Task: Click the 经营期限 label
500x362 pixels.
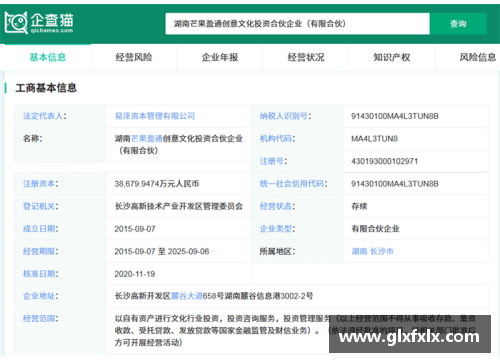Action: tap(39, 251)
